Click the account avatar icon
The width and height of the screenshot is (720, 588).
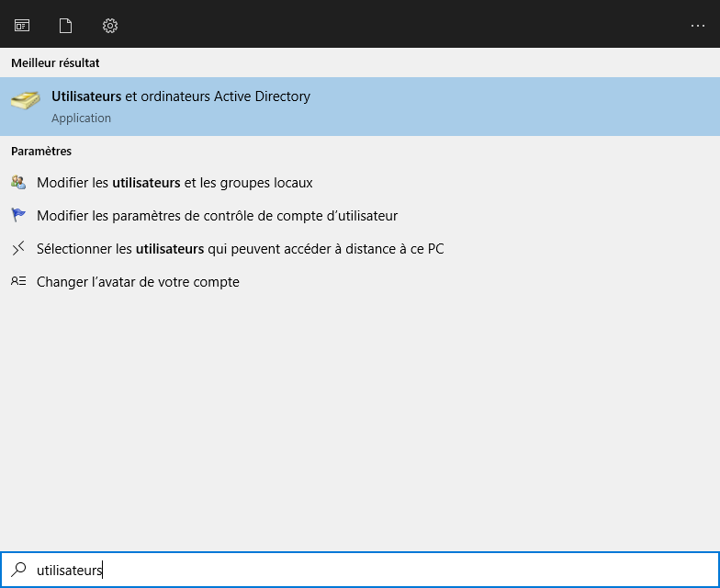click(18, 281)
